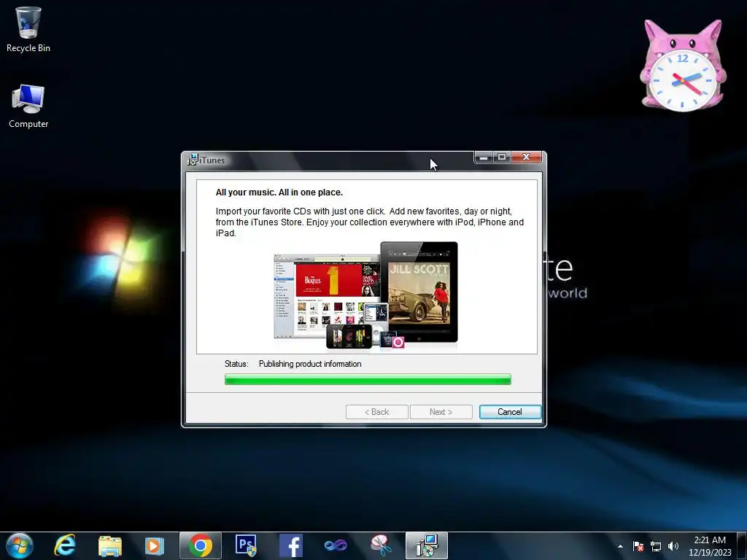Screen dimensions: 747x560
Task: Click the pink cat clock gadget
Action: point(683,65)
